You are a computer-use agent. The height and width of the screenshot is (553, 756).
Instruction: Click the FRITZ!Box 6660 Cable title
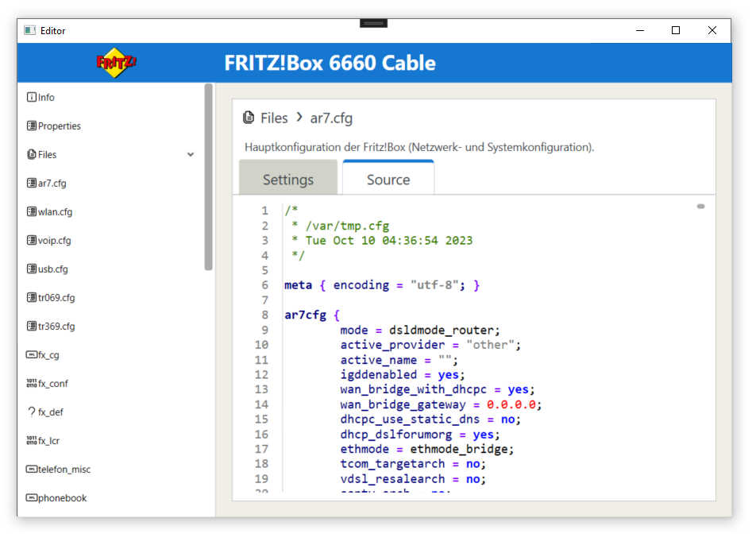click(330, 63)
